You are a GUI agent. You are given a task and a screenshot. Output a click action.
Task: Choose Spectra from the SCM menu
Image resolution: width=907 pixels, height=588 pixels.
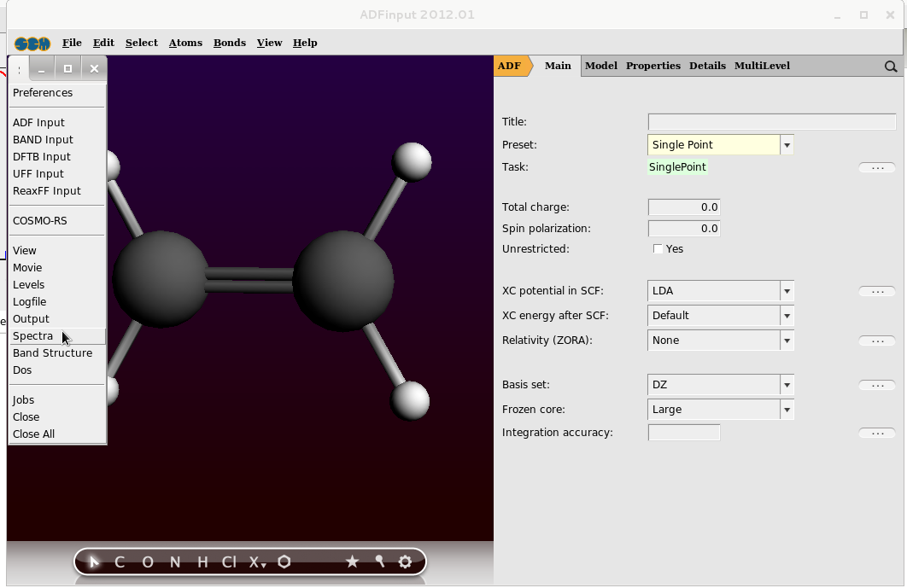(x=33, y=336)
